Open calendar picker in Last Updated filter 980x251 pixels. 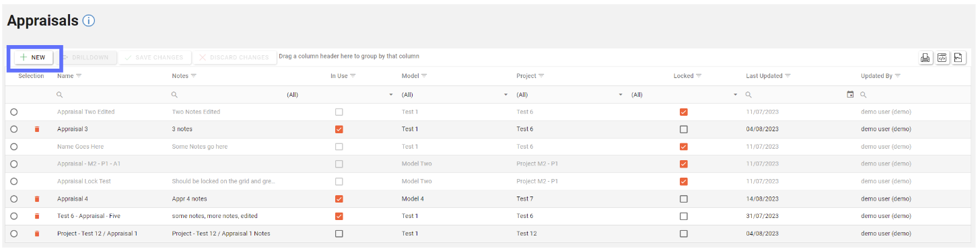pyautogui.click(x=850, y=95)
